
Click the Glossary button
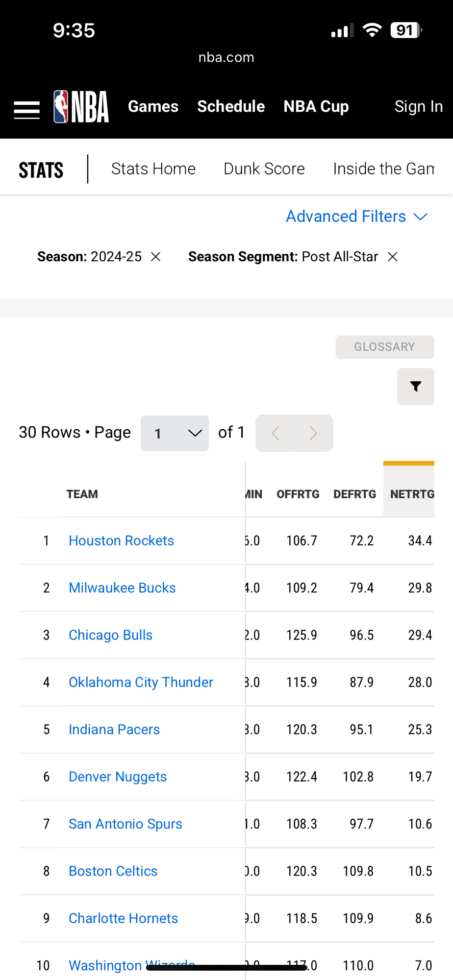(384, 347)
